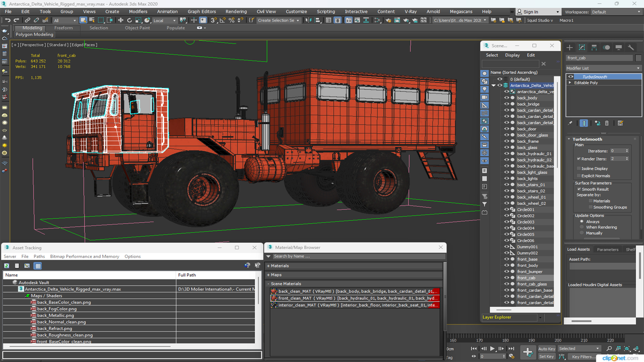
Task: Activate the Select Object tool
Action: (83, 20)
